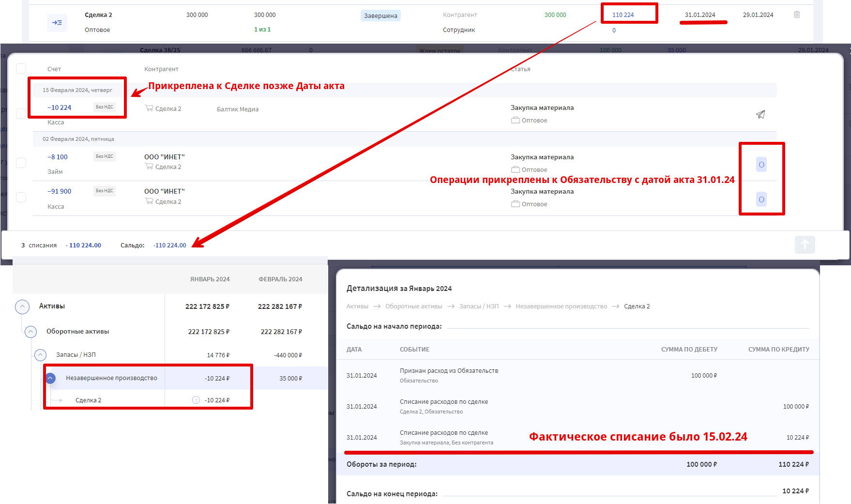Click the green 300 000 amount in Сделка 2
This screenshot has width=851, height=504.
[555, 15]
